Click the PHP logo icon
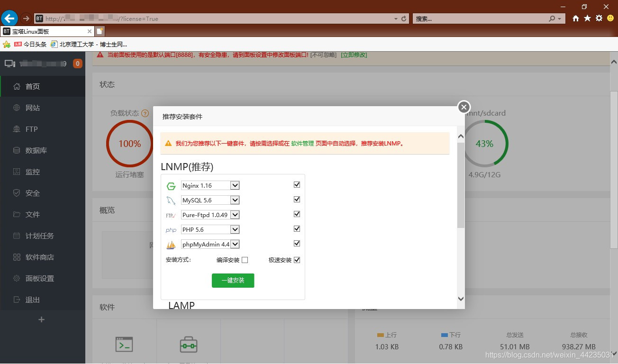The height and width of the screenshot is (364, 618). click(171, 230)
